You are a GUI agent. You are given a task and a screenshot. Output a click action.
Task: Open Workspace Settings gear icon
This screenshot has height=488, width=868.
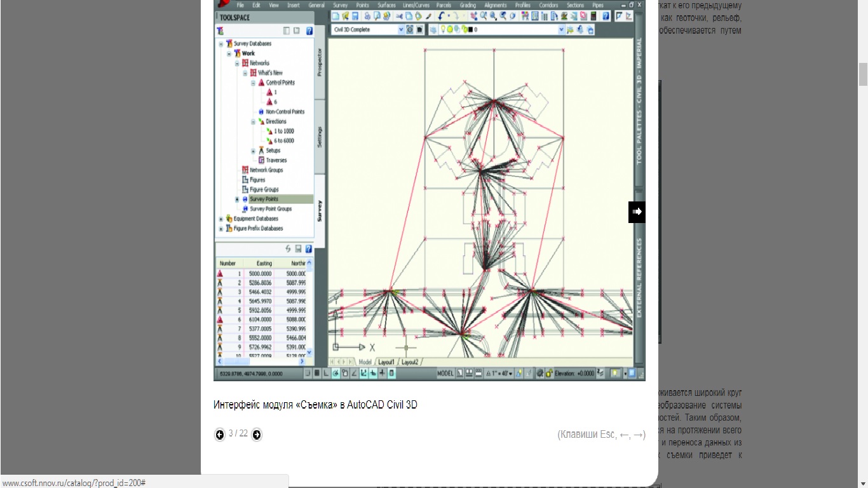point(410,29)
